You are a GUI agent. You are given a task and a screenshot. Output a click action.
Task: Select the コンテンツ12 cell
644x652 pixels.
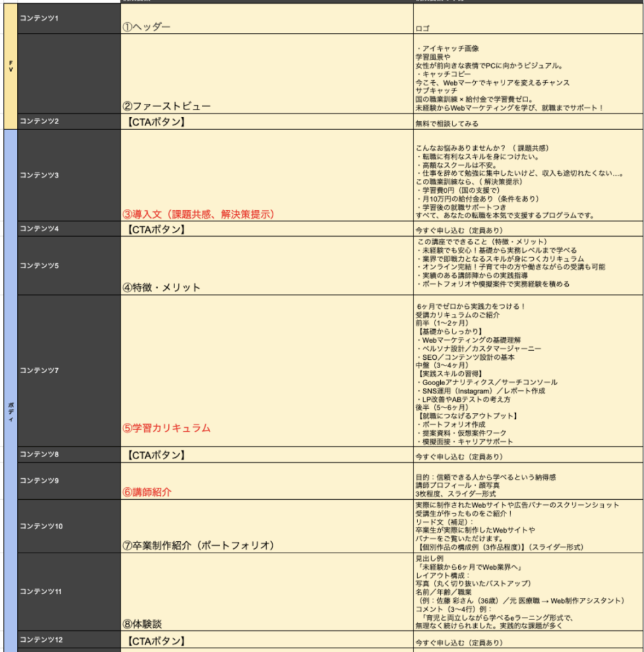(69, 640)
